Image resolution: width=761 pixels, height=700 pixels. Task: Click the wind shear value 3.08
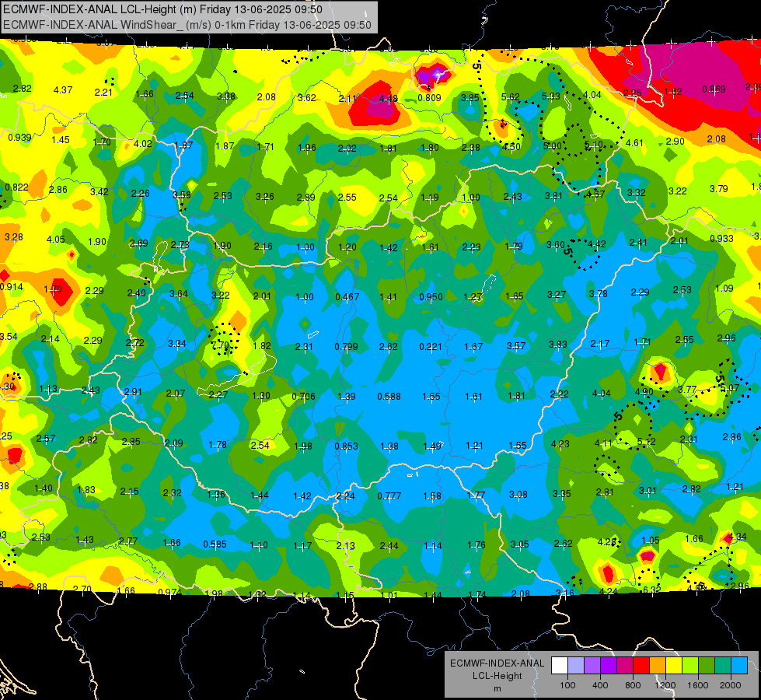[x=518, y=495]
